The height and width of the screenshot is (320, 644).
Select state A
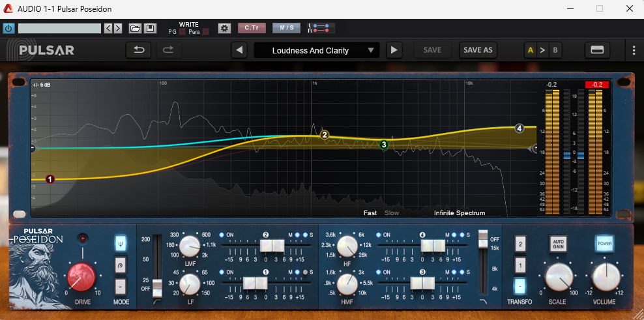tap(530, 51)
